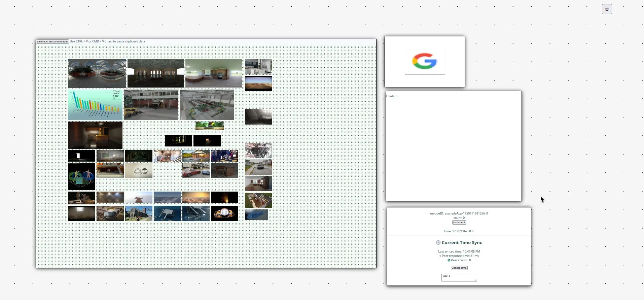Click 'Last synced time: 10:47:05 PM' text
Screen dimensions: 644x300
pyautogui.click(x=459, y=252)
